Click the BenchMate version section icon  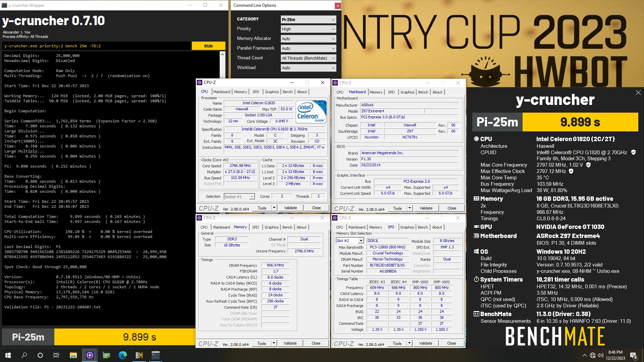(476, 314)
